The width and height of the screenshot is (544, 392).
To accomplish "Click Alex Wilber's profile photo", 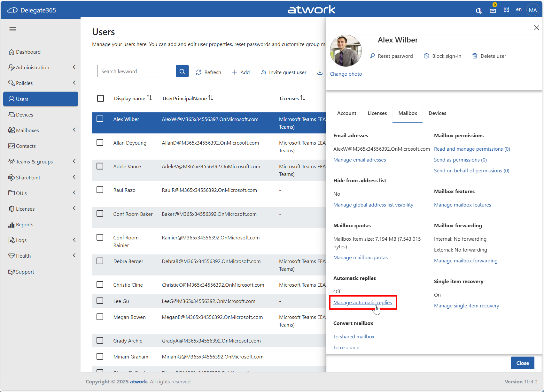I will [346, 51].
